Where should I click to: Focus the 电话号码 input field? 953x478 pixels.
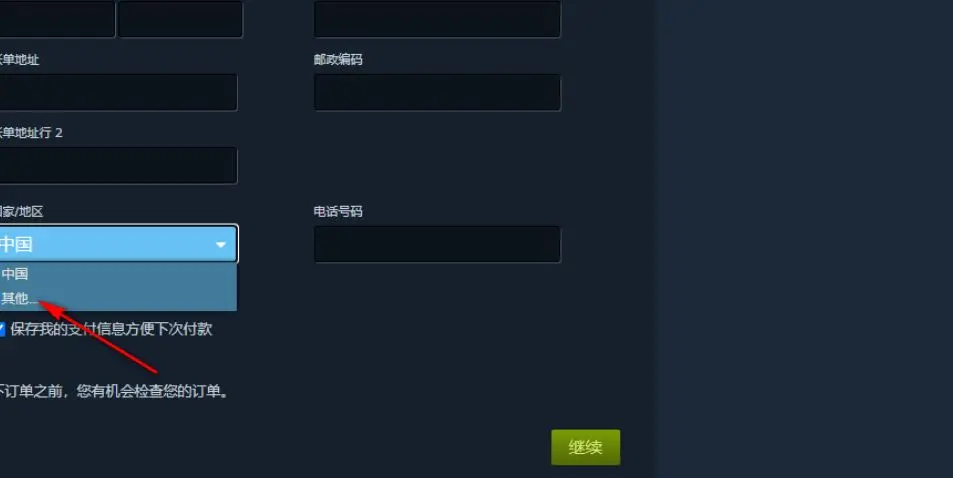(x=437, y=244)
